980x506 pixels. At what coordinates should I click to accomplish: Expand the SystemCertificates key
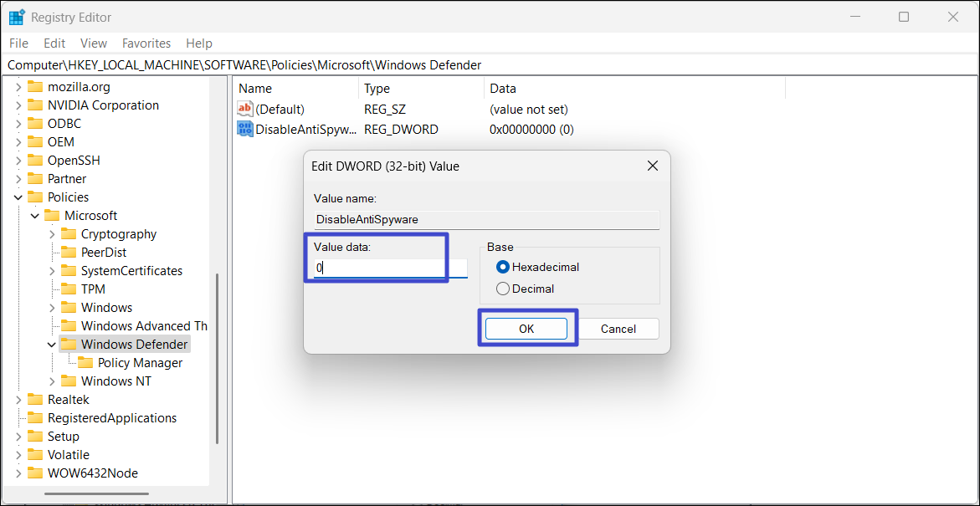[x=52, y=270]
